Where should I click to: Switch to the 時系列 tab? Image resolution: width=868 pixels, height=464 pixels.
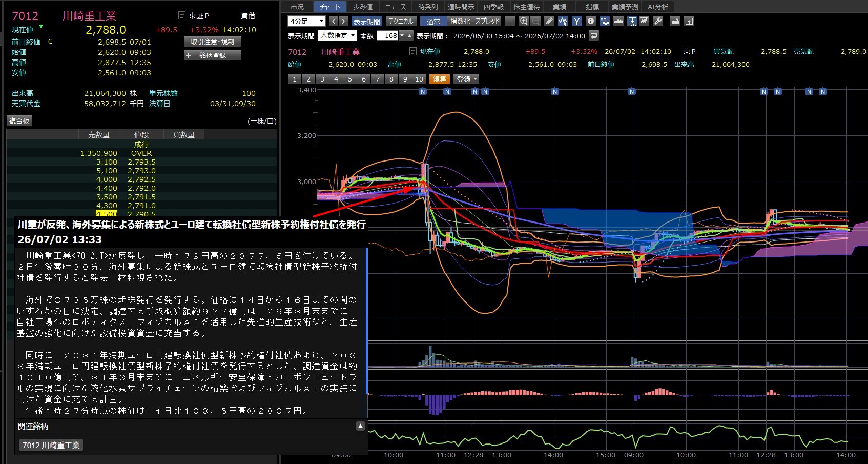[428, 7]
